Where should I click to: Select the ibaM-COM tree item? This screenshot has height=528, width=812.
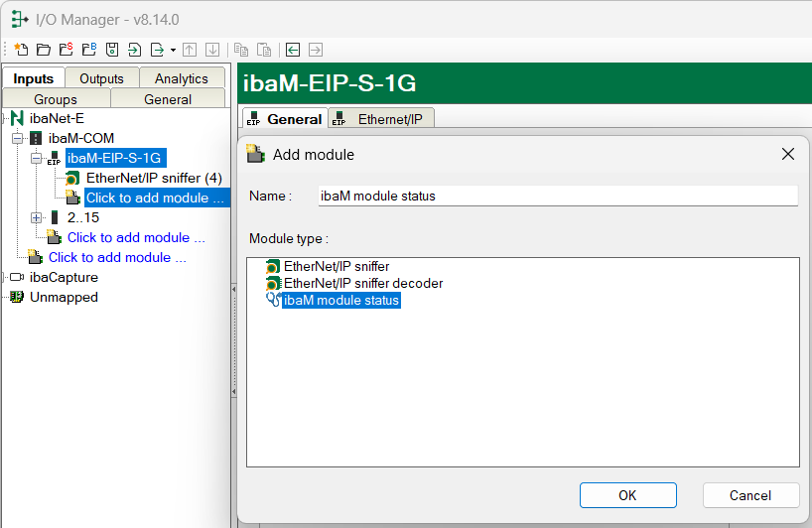pos(81,138)
